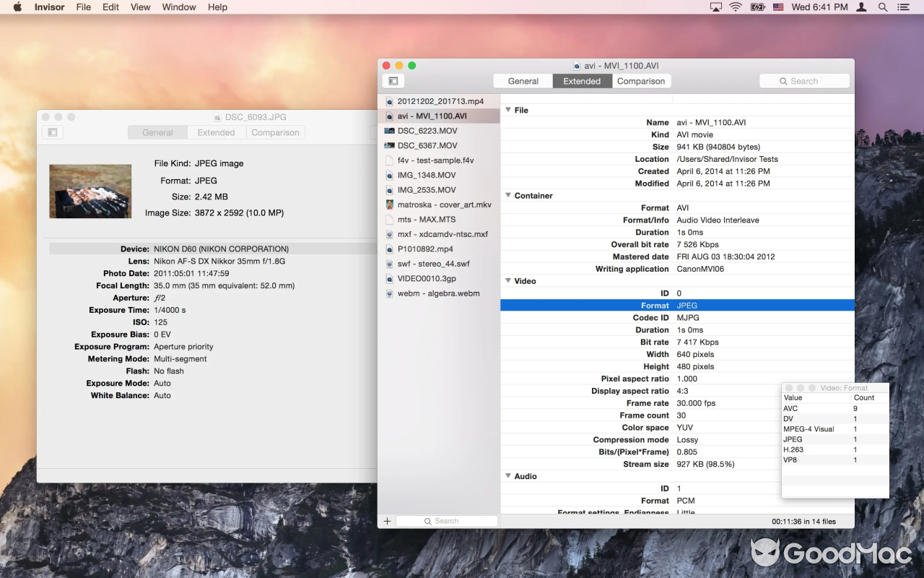
Task: Click the + button to add files
Action: [x=387, y=520]
